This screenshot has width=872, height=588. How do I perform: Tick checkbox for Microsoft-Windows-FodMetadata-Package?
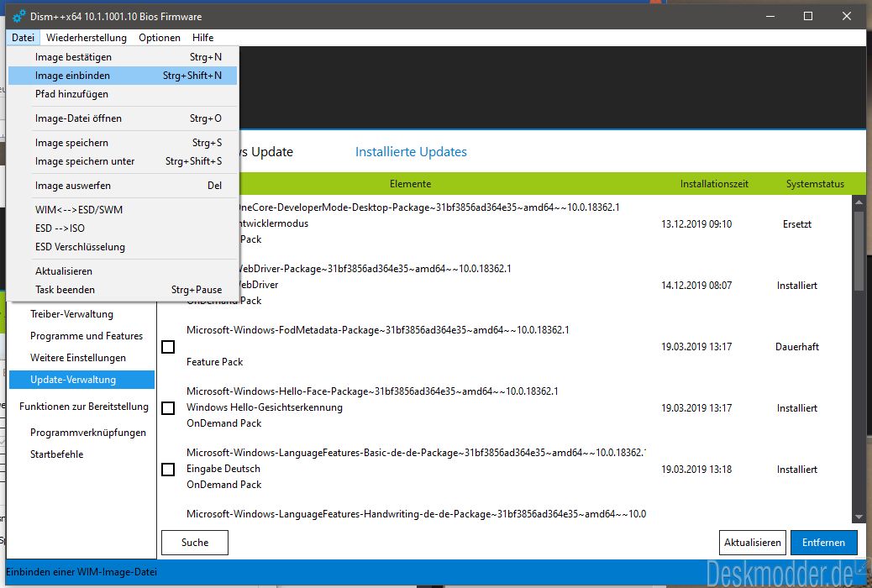tap(168, 347)
